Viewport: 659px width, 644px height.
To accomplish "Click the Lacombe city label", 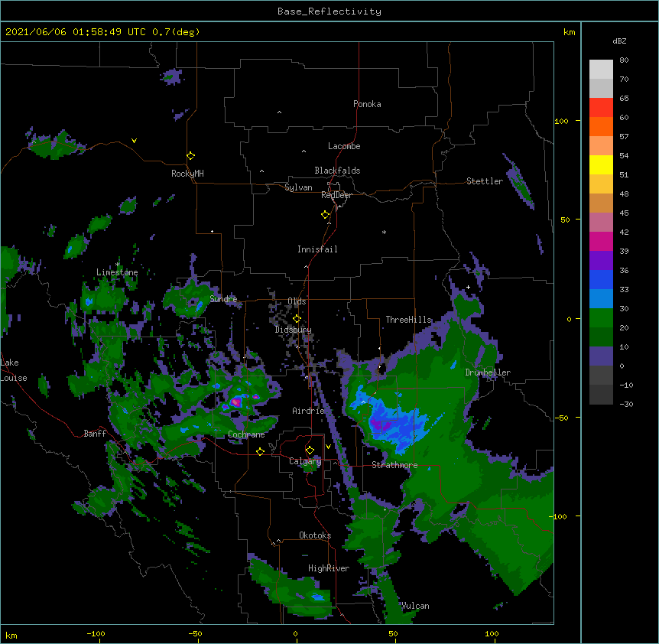I will (x=344, y=146).
